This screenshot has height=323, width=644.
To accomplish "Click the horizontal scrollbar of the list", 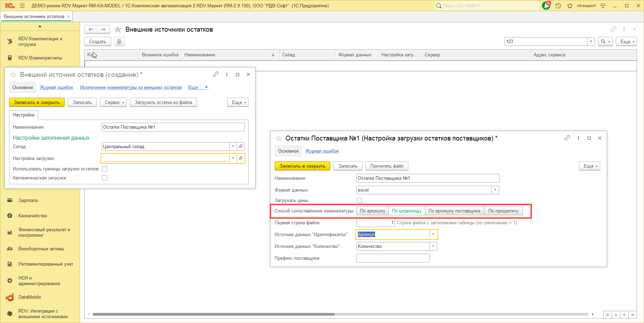I will coord(213,314).
